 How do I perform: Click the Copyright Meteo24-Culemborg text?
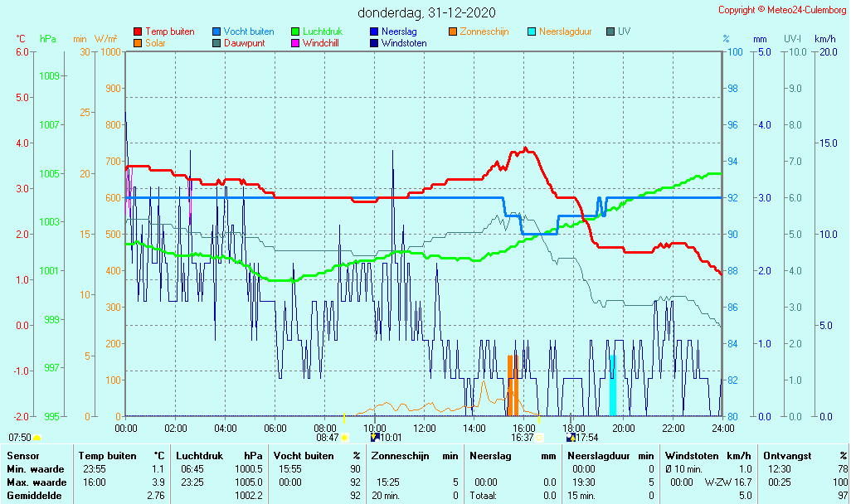(782, 10)
